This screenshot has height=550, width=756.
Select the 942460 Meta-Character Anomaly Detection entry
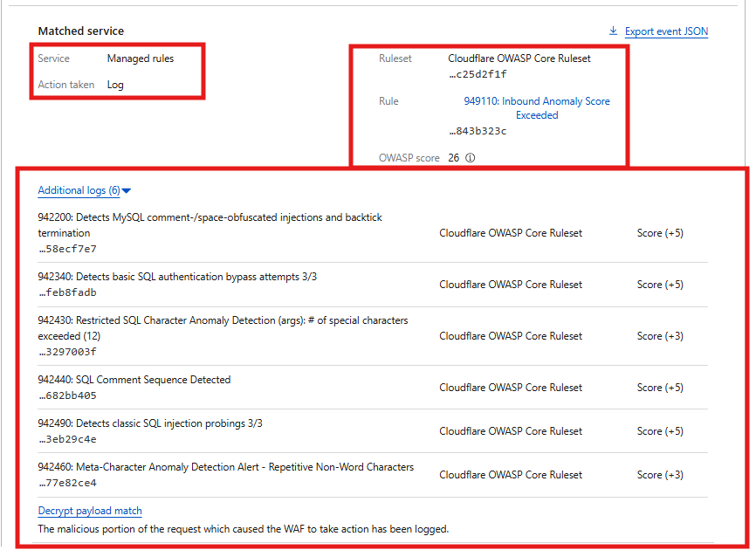[x=225, y=467]
